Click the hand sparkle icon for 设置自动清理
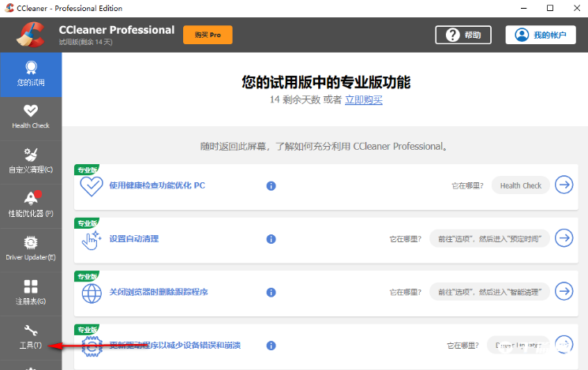Image resolution: width=588 pixels, height=370 pixels. (92, 241)
